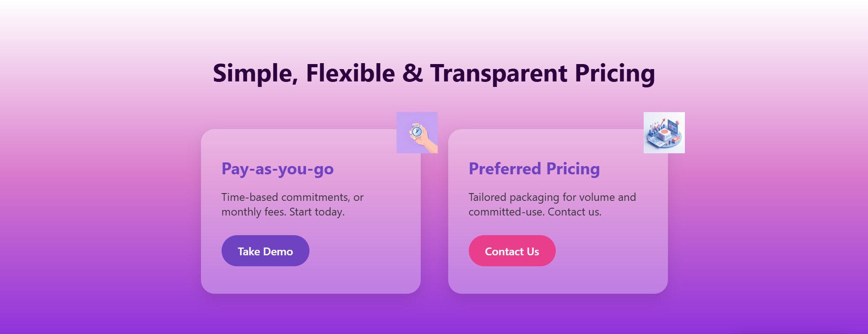Click the word "Transparent" in the headline
868x334 pixels.
pos(499,73)
